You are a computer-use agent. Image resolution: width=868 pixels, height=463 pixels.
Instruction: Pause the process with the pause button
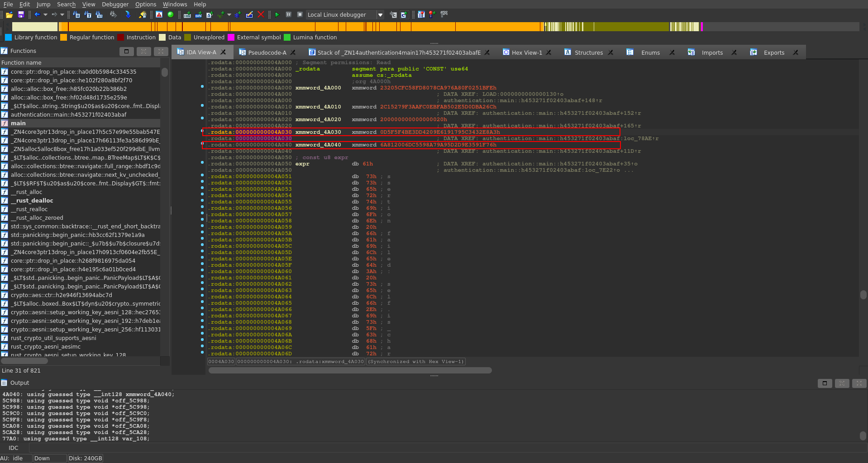pos(288,15)
